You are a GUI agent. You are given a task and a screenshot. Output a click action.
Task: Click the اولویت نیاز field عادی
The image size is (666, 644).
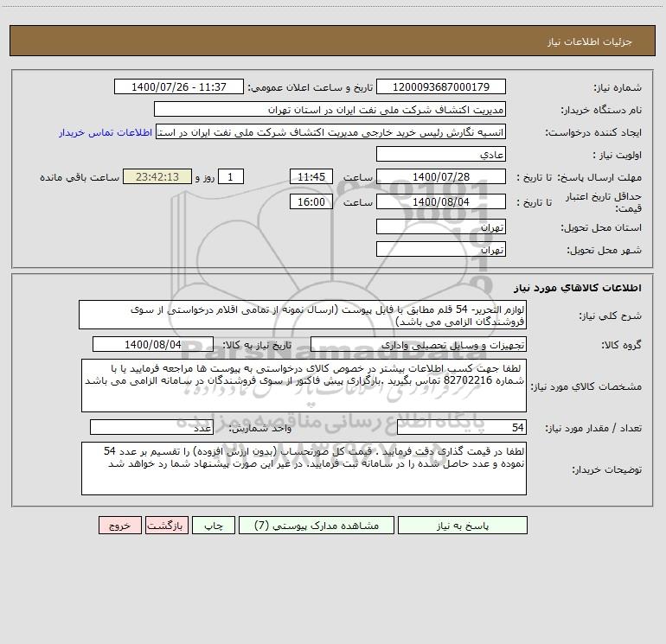(441, 154)
